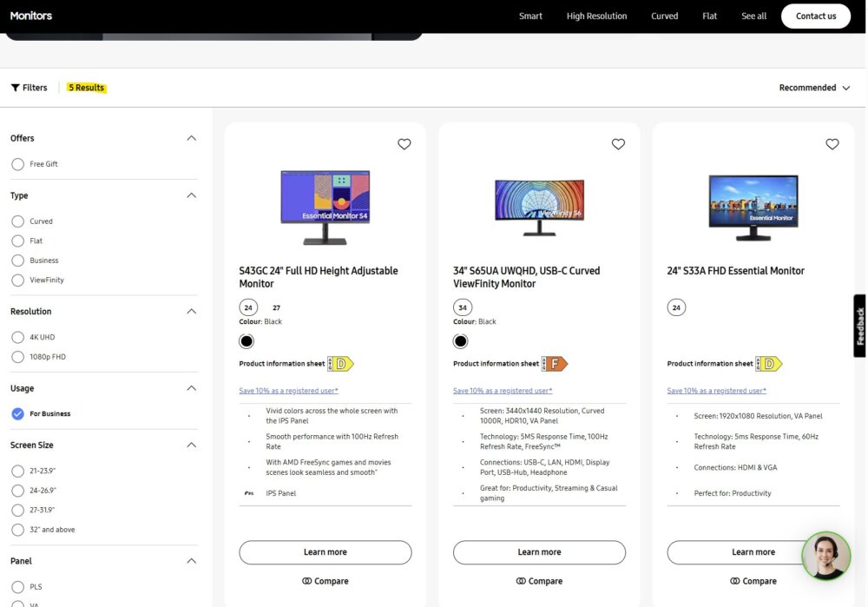The image size is (868, 607).
Task: Open the Flat monitors nav item
Action: pos(710,16)
